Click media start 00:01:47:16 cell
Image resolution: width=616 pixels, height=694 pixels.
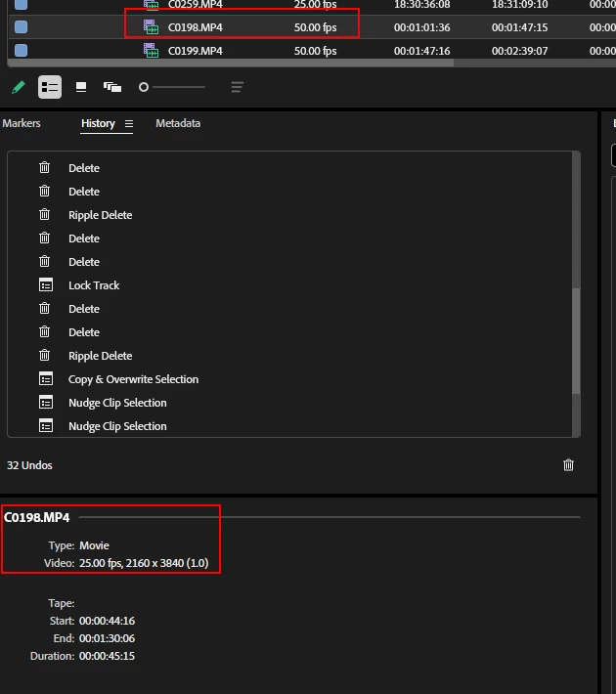422,51
